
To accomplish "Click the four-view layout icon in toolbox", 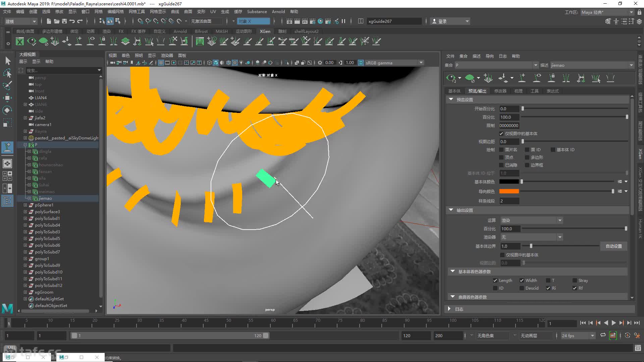I will [7, 176].
